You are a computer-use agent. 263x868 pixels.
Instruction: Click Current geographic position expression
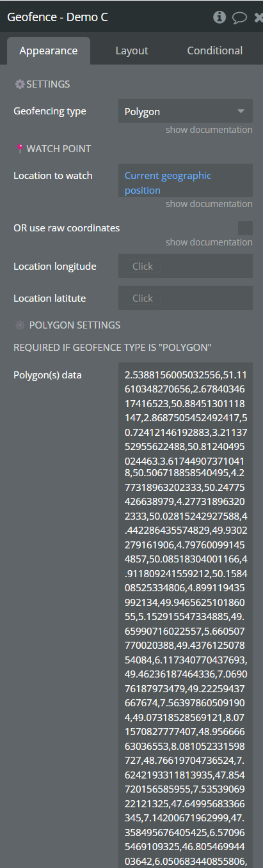tap(168, 183)
